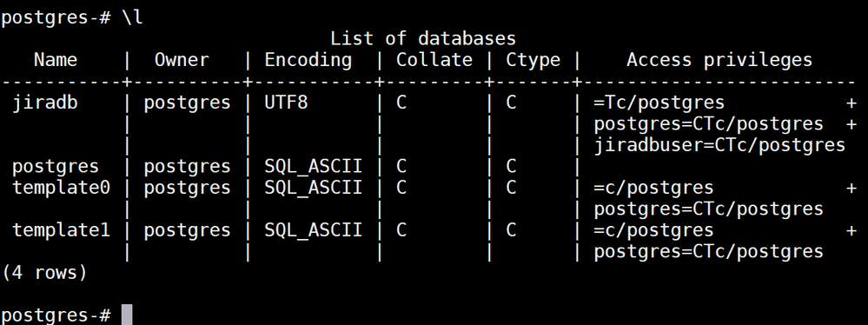Click the Ctype column header
This screenshot has height=325, width=868.
[533, 60]
